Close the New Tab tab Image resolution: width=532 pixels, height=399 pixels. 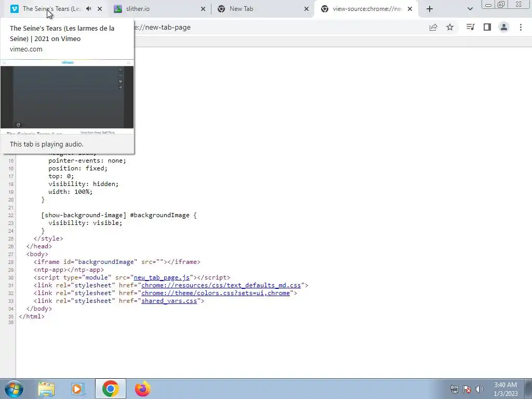click(307, 9)
